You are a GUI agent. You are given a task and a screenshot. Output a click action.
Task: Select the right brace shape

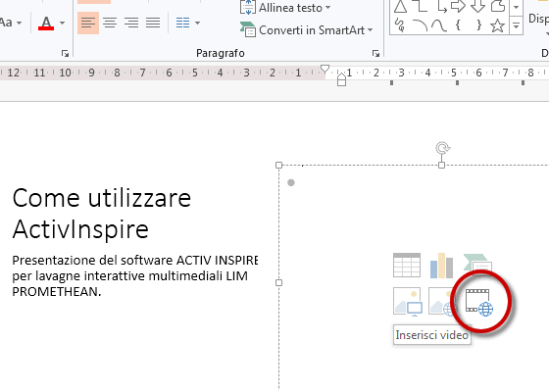[x=478, y=25]
